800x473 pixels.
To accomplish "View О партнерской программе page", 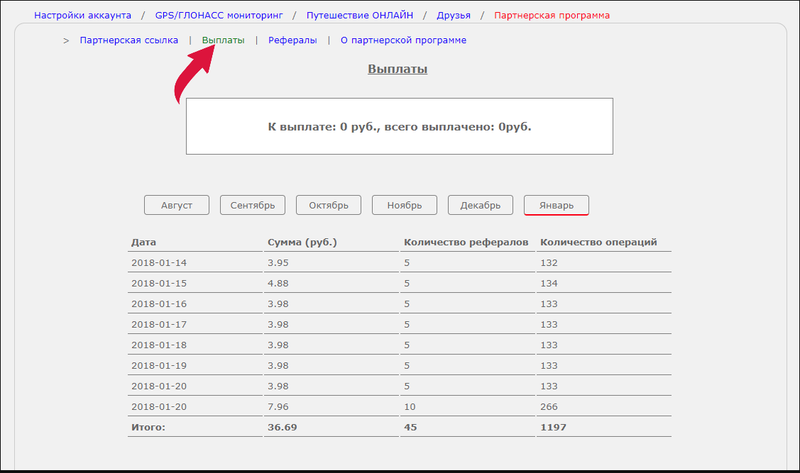I will point(403,40).
